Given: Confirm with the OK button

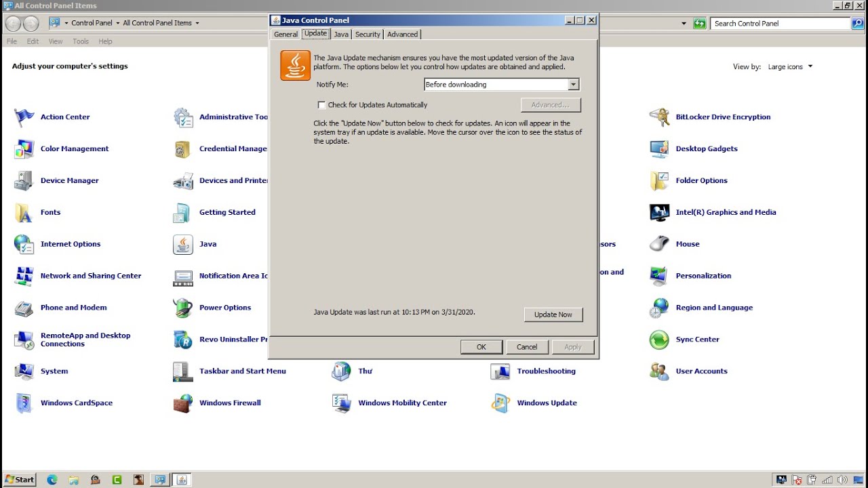Looking at the screenshot, I should pos(481,347).
